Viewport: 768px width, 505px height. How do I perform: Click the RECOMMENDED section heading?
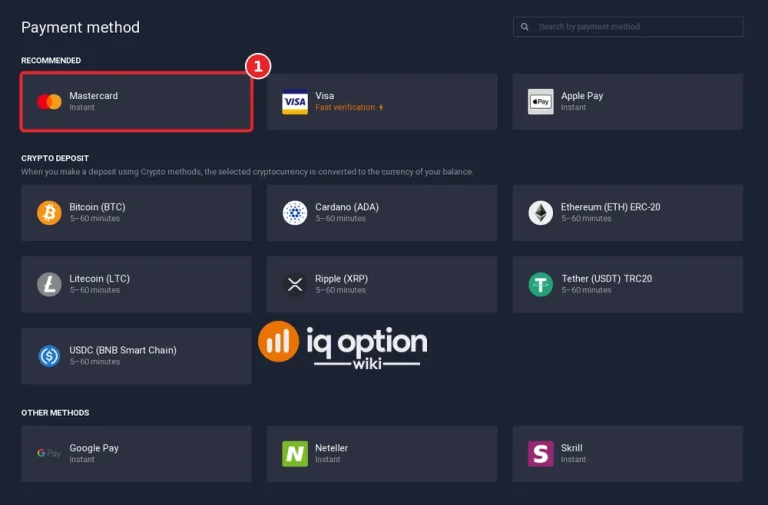coord(51,60)
